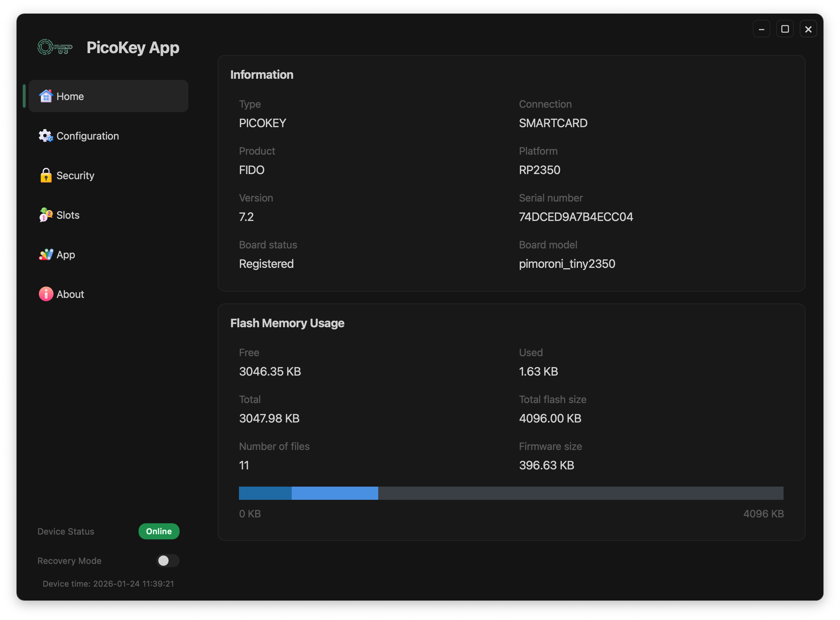Click the Home house icon
This screenshot has width=840, height=620.
pos(46,96)
